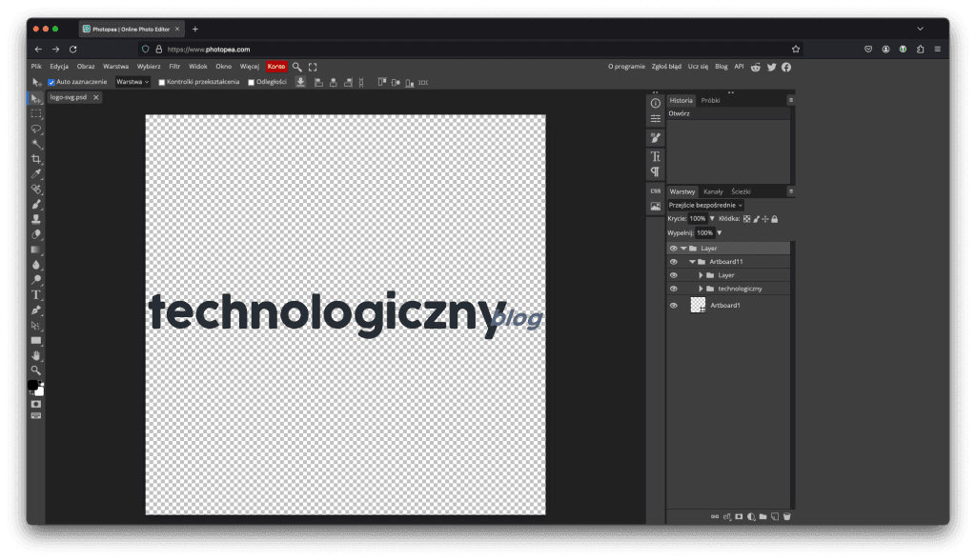This screenshot has width=976, height=560.
Task: Expand the technologiczny layer folder
Action: [701, 289]
